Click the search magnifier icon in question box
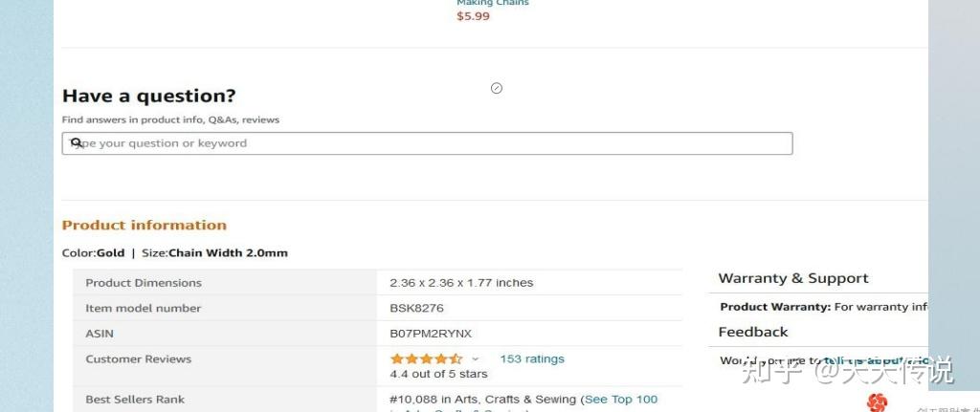The height and width of the screenshot is (412, 980). tap(77, 143)
